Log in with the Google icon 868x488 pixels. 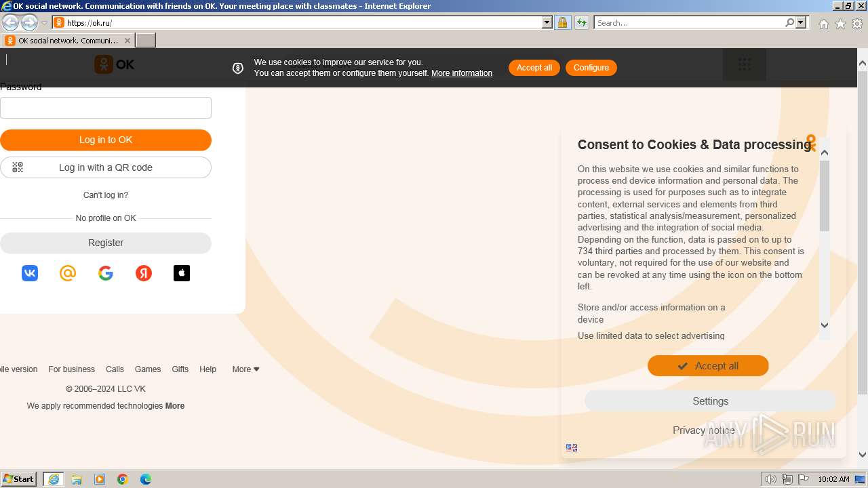coord(106,273)
